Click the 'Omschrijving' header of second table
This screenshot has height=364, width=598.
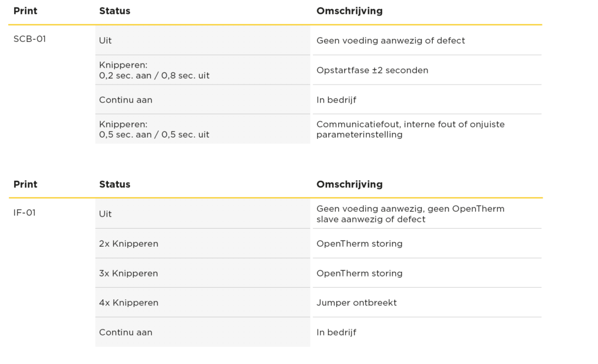point(349,184)
